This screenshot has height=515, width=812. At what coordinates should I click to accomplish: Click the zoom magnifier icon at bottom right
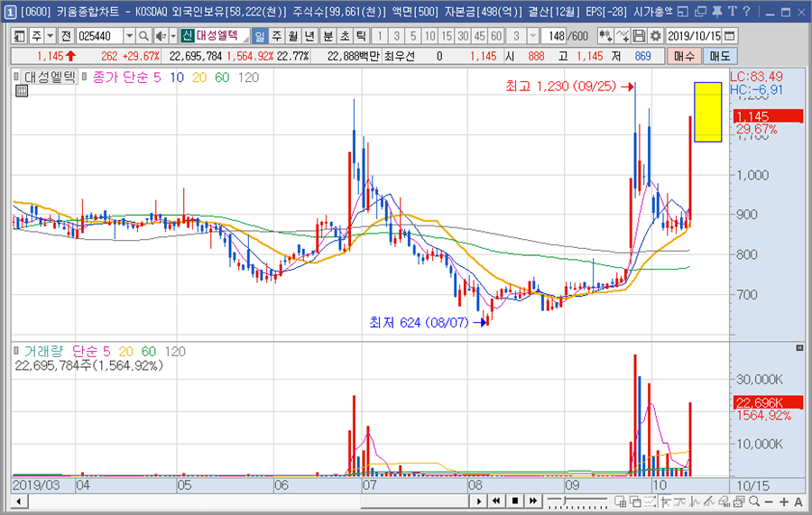[754, 501]
